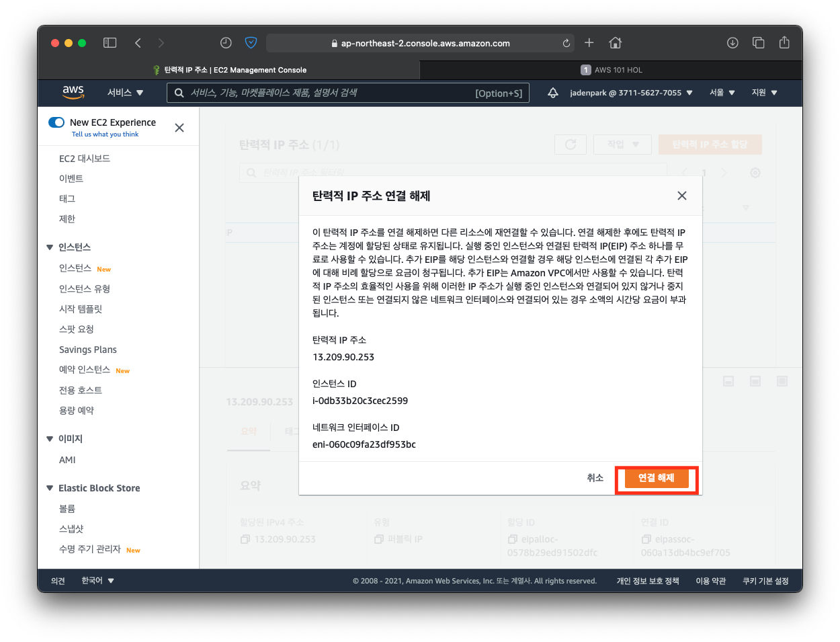This screenshot has width=840, height=642.
Task: Switch to the AWS 101 HOL tab
Action: (611, 70)
